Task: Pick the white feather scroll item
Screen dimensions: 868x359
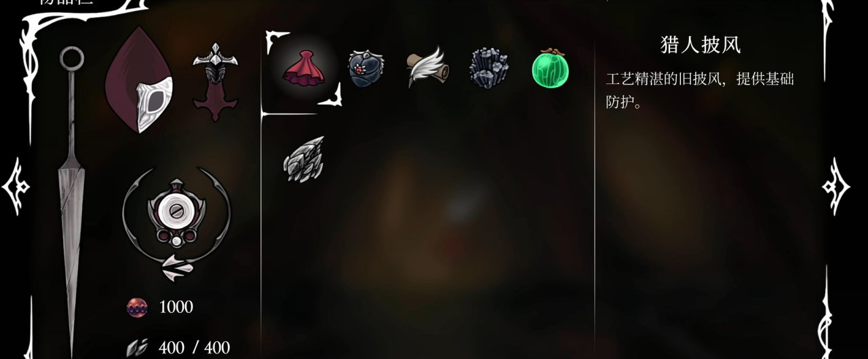Action: pos(427,67)
